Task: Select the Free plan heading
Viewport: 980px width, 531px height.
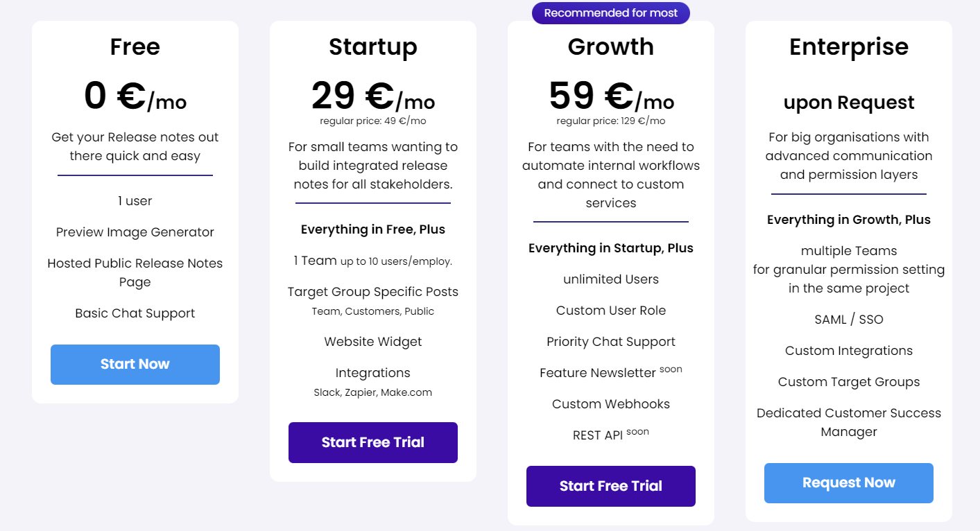Action: point(135,47)
